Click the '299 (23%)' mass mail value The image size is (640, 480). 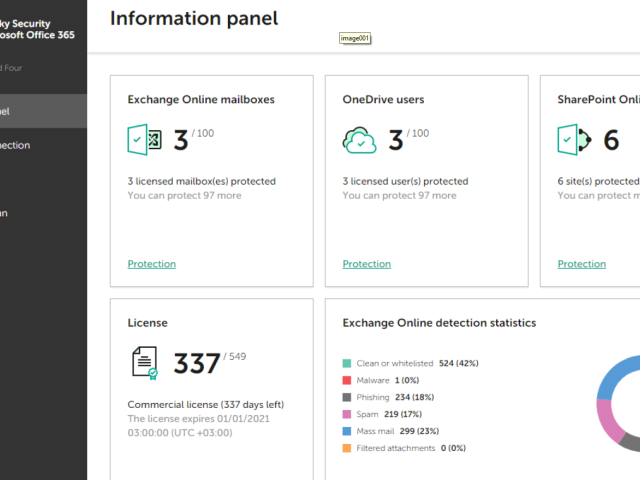pos(419,431)
